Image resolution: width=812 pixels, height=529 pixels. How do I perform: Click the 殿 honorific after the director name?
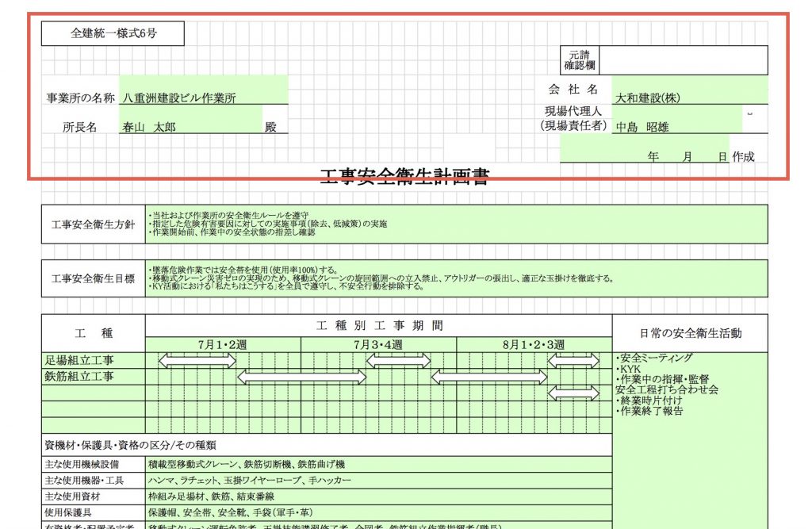coord(270,127)
